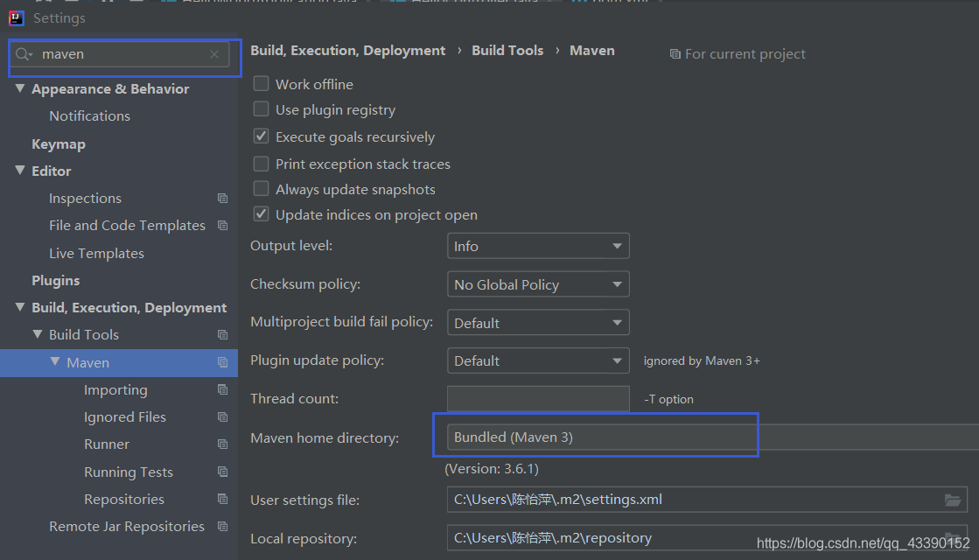Browse folder for User settings file
This screenshot has height=560, width=979.
tap(952, 500)
